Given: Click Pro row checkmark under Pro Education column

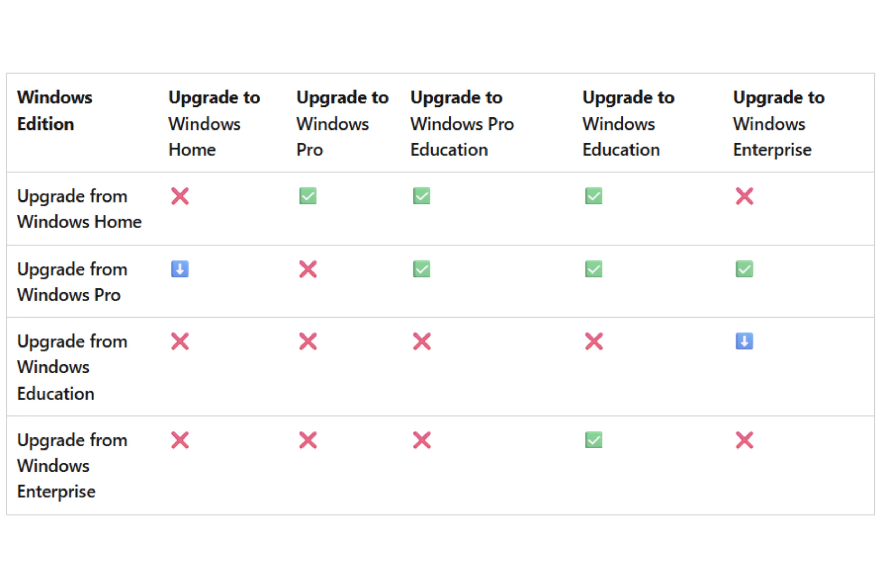Looking at the screenshot, I should tap(421, 269).
